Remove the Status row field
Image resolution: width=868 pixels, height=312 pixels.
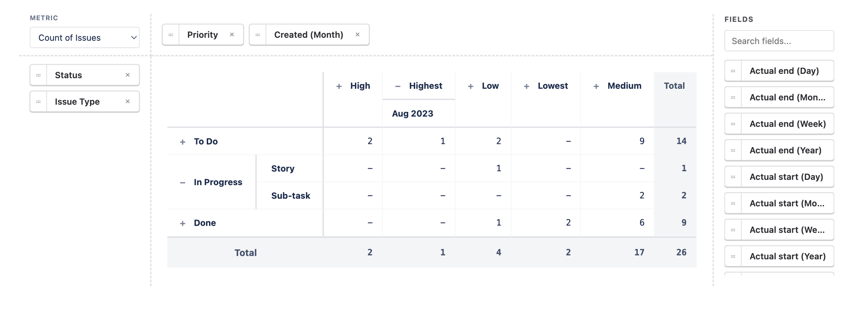[x=128, y=75]
